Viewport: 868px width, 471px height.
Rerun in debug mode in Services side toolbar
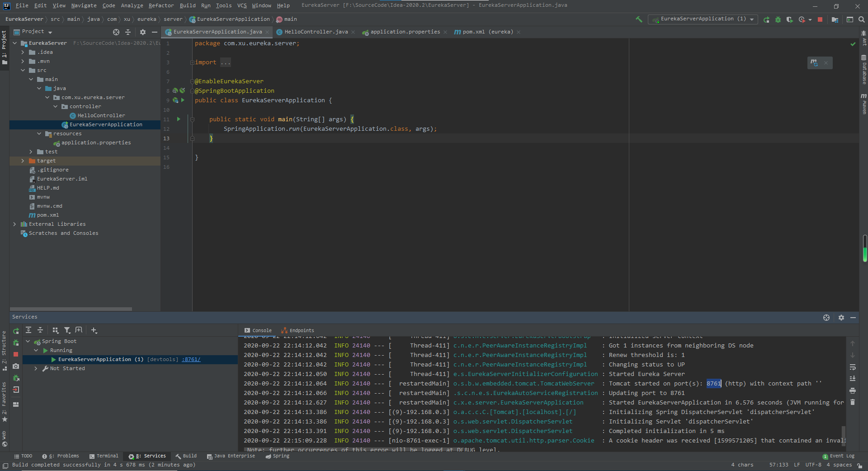click(x=16, y=343)
